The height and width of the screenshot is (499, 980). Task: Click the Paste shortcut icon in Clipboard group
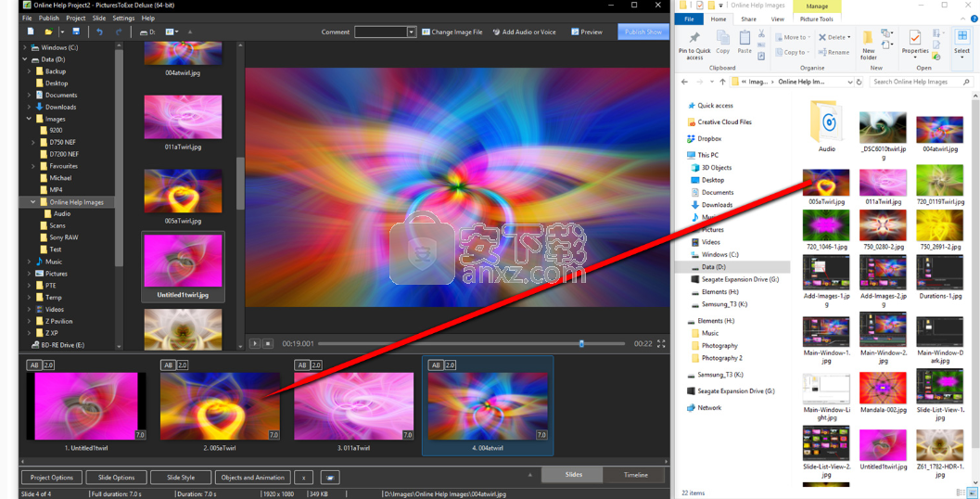click(761, 57)
